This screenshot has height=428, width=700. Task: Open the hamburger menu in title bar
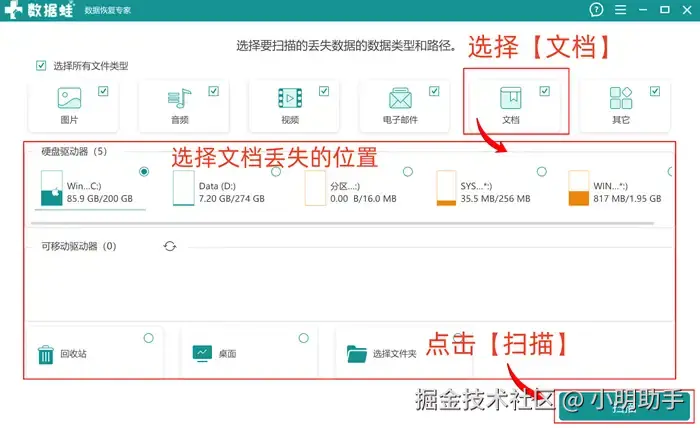620,9
